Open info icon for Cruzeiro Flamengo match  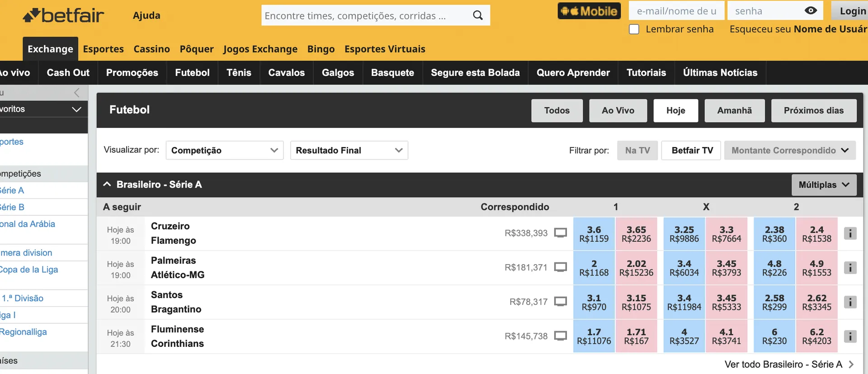850,233
